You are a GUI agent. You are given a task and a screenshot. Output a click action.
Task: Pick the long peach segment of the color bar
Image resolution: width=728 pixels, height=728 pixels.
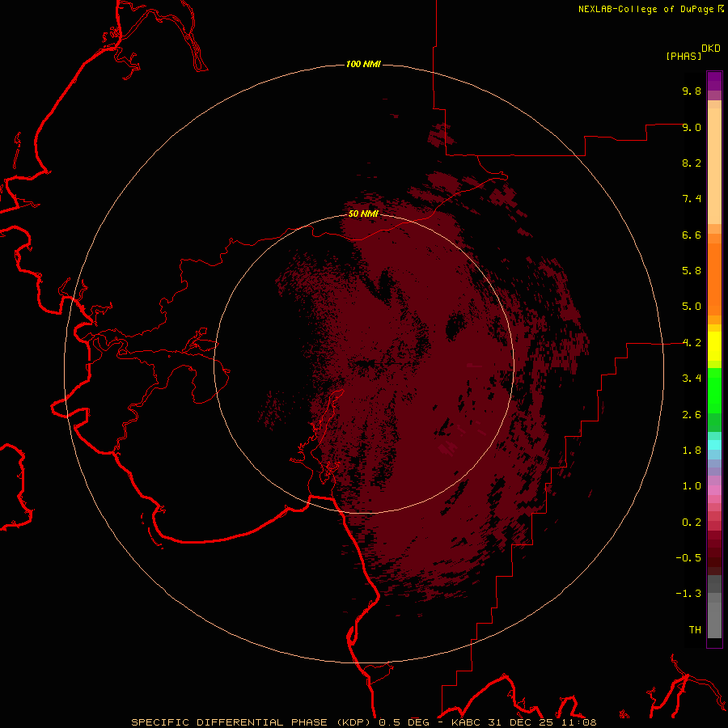(x=714, y=166)
